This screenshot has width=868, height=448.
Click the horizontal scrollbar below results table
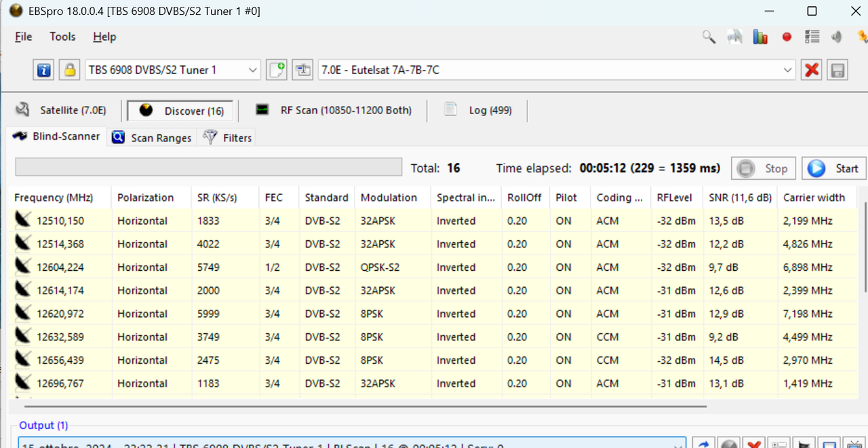click(366, 406)
